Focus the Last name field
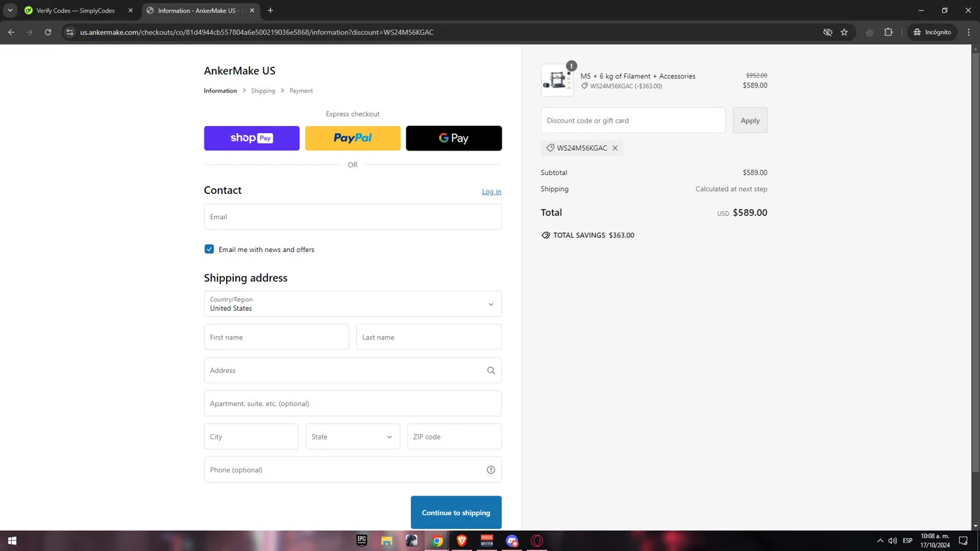The image size is (980, 551). tap(429, 338)
